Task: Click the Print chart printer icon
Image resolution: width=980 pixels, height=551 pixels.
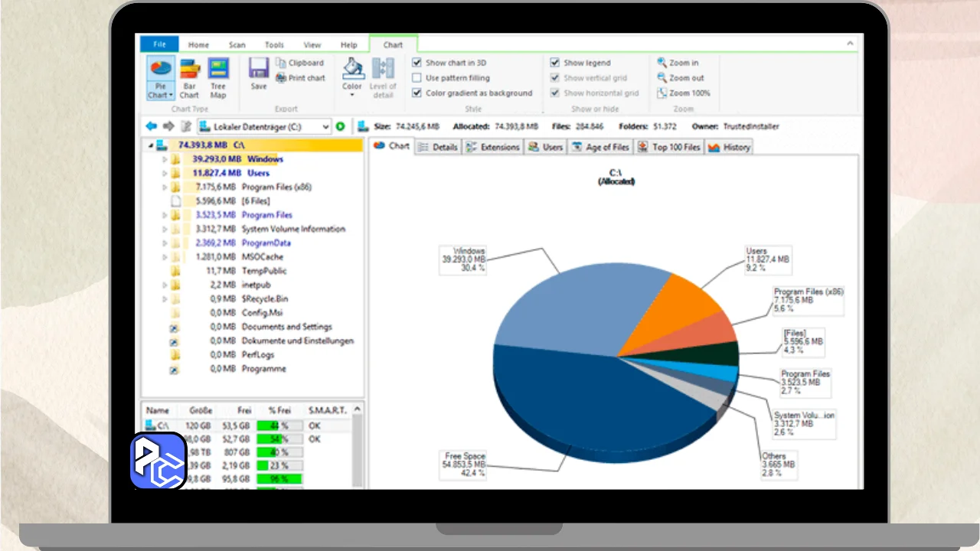Action: click(281, 78)
